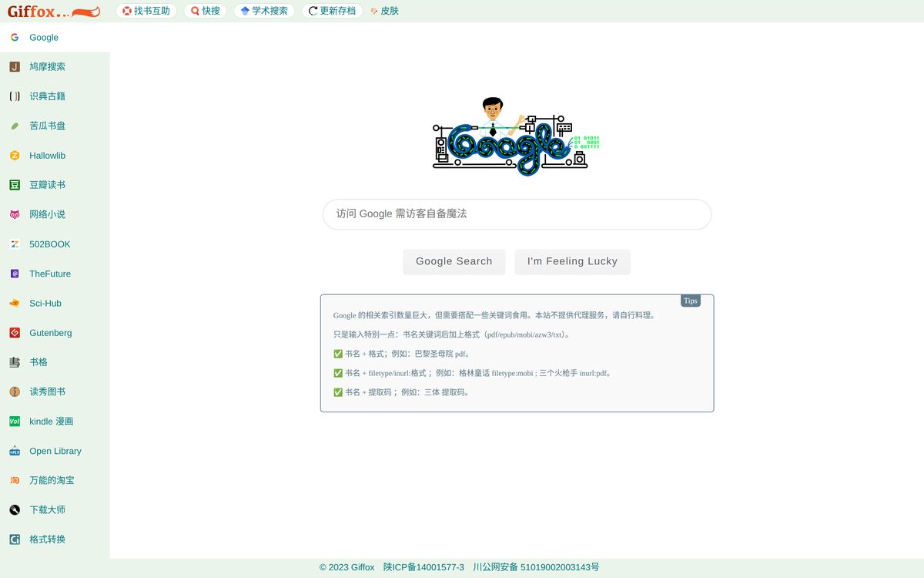This screenshot has width=924, height=578.
Task: Open the 皮肤 skin option
Action: click(384, 11)
